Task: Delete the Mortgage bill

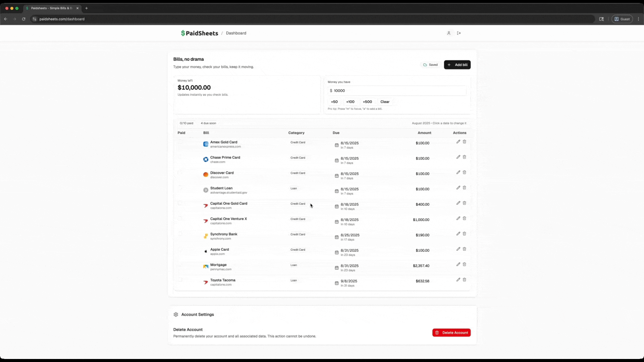Action: click(465, 264)
